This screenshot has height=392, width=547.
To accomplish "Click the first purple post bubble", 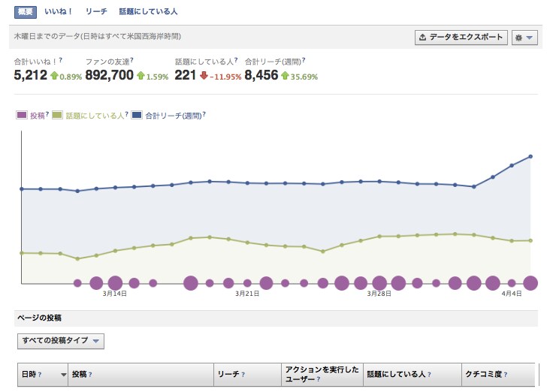I will (77, 283).
